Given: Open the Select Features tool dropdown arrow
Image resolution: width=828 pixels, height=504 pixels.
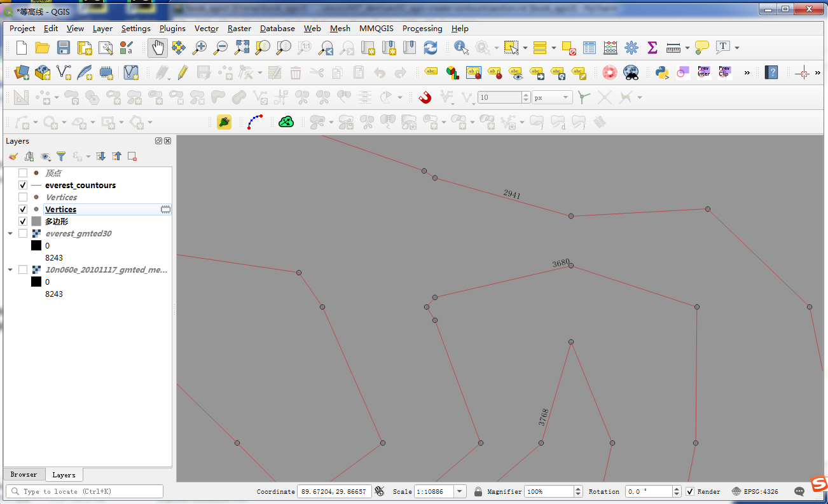Looking at the screenshot, I should pyautogui.click(x=525, y=48).
